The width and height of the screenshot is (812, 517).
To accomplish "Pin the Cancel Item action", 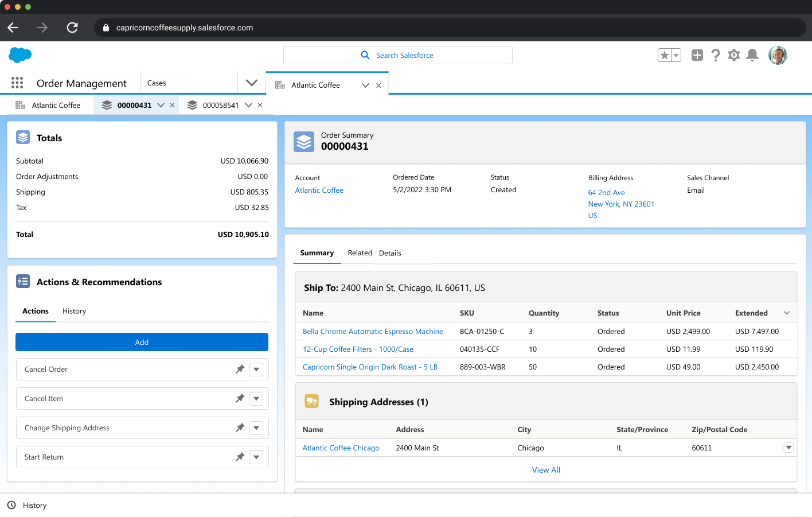I will (x=240, y=398).
